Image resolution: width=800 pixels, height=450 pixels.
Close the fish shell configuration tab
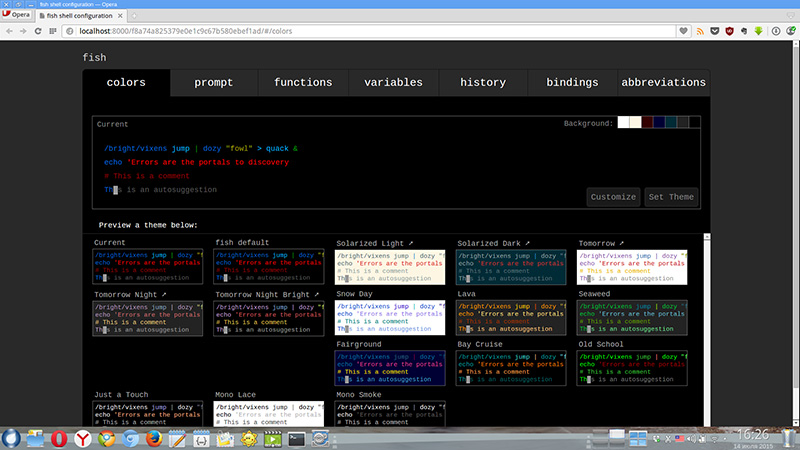pos(120,16)
